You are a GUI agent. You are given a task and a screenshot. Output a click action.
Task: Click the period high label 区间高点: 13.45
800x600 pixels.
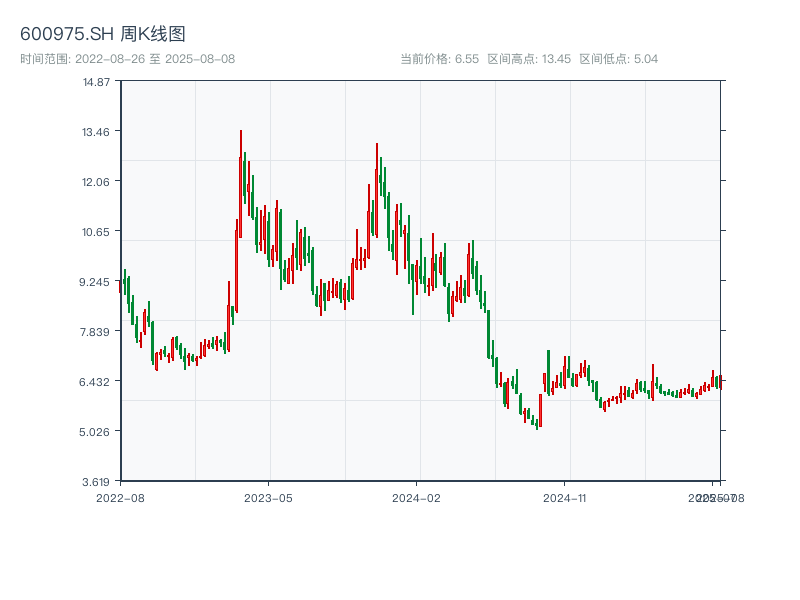529,59
